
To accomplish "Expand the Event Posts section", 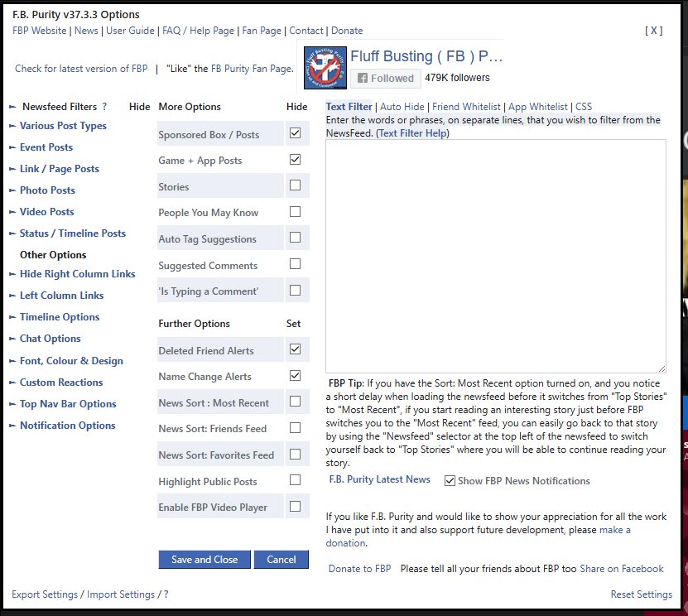I will 41,147.
